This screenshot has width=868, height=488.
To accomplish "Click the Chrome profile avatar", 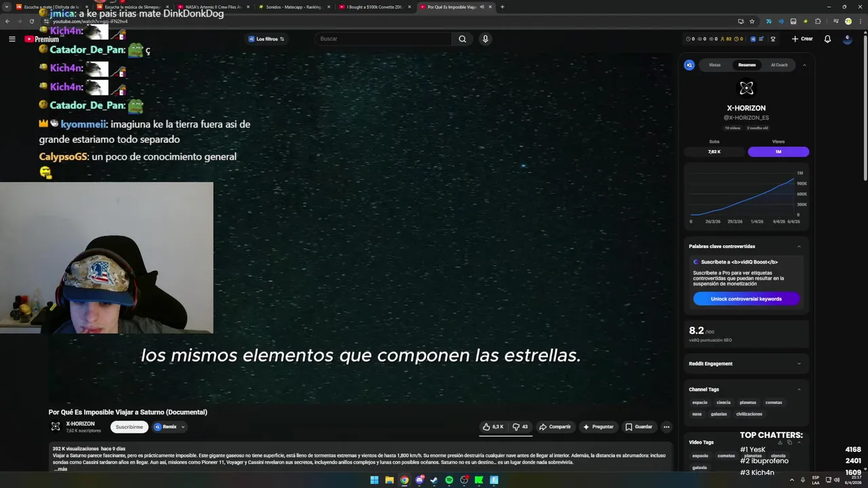I will (x=848, y=21).
